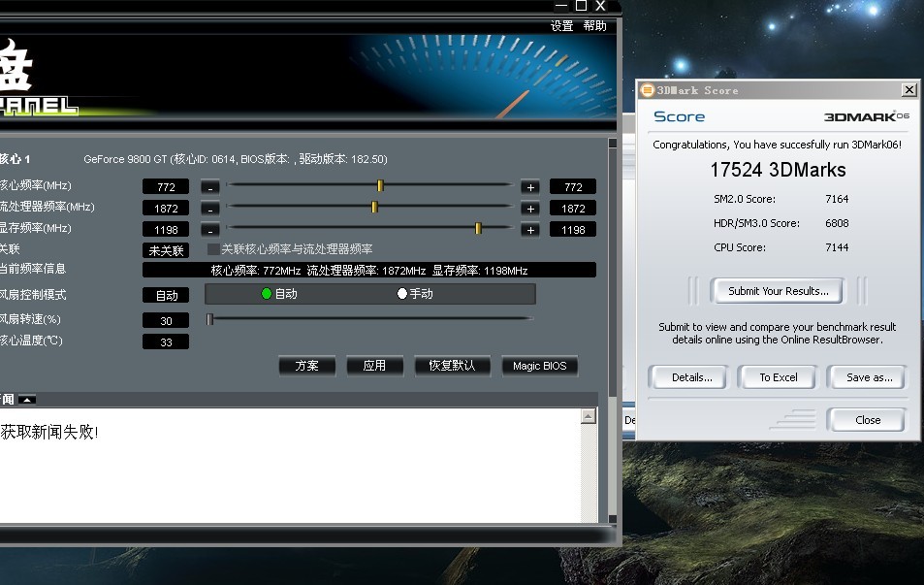924x585 pixels.
Task: Click Submit Your Results in 3DMark
Action: pyautogui.click(x=778, y=291)
